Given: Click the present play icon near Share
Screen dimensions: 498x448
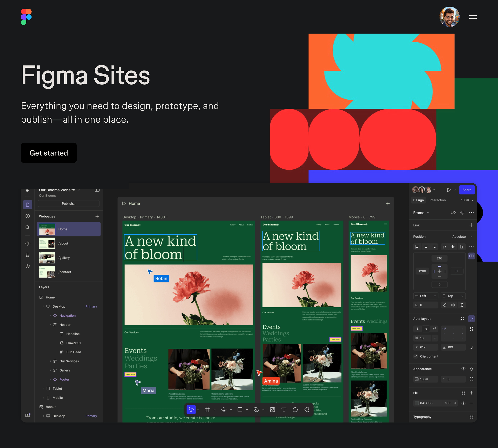Looking at the screenshot, I should pyautogui.click(x=449, y=190).
